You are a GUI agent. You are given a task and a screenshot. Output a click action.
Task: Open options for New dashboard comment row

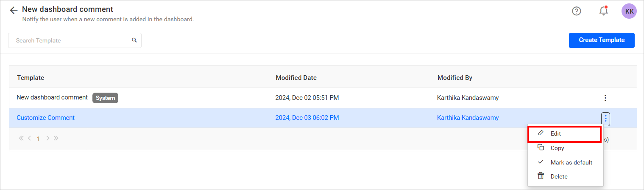tap(605, 98)
